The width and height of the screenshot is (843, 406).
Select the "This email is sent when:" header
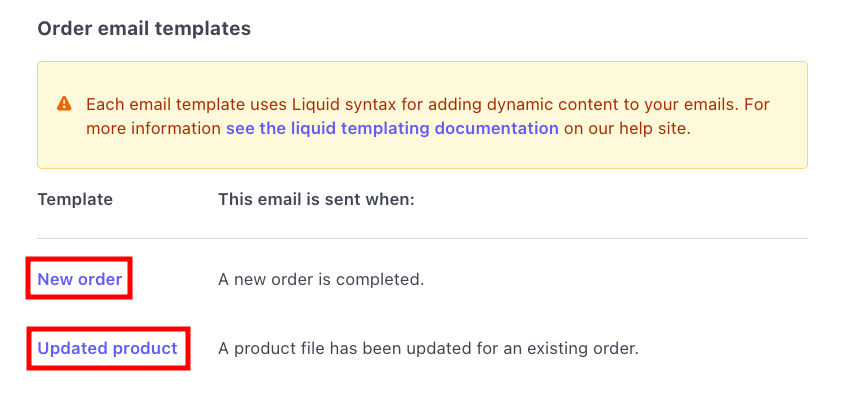coord(316,199)
